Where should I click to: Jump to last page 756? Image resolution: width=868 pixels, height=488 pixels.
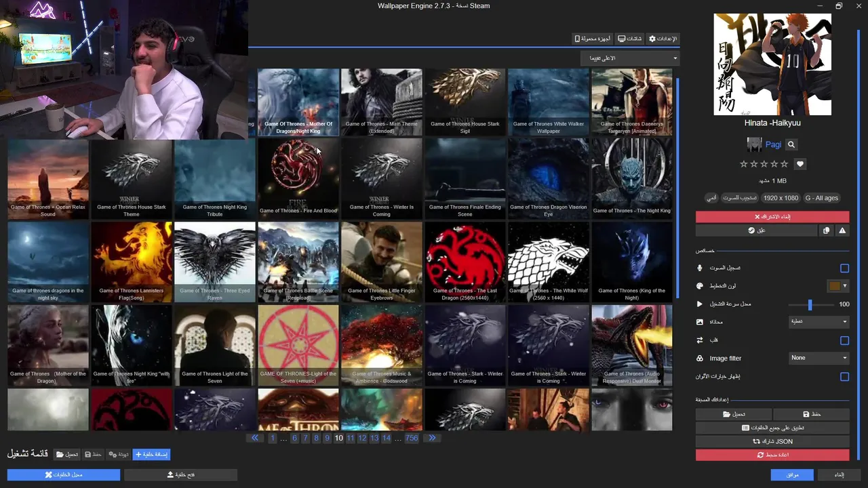412,439
